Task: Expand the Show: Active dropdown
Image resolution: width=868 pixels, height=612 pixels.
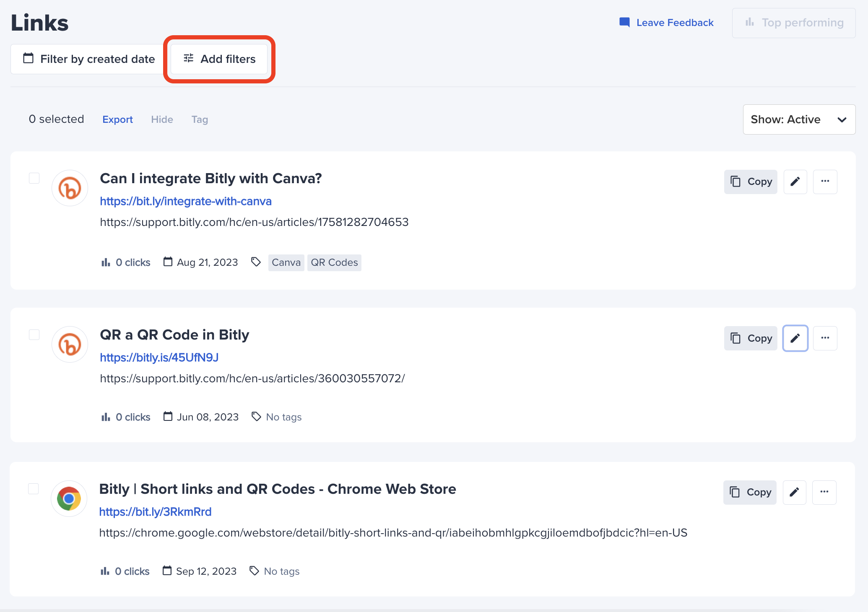Action: (x=799, y=119)
